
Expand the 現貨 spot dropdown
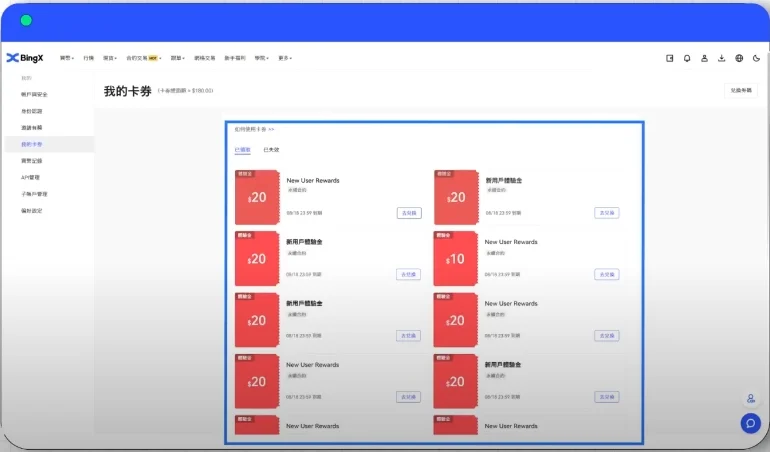pos(110,58)
